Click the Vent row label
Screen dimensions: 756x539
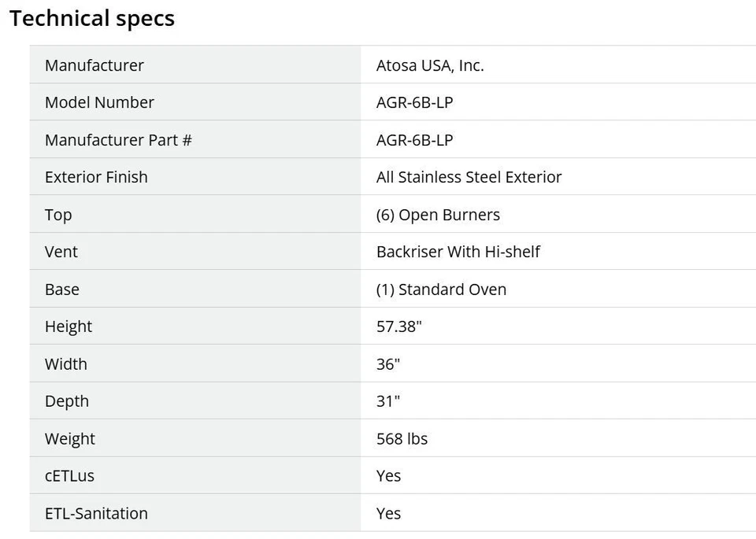point(61,252)
